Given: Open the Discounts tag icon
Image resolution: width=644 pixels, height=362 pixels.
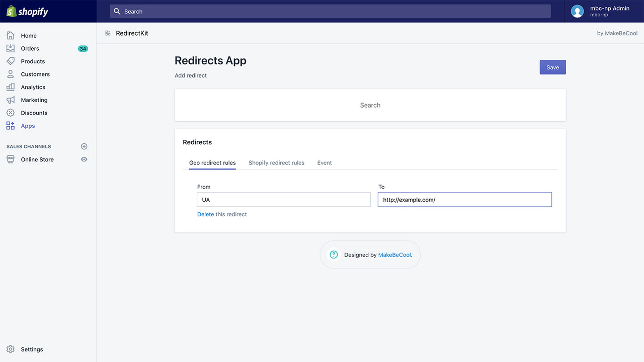Looking at the screenshot, I should [11, 113].
